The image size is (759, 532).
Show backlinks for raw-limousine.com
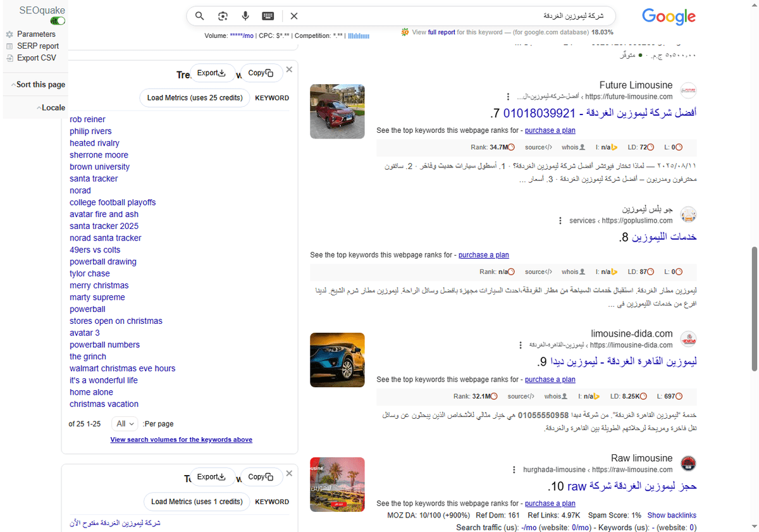(672, 515)
